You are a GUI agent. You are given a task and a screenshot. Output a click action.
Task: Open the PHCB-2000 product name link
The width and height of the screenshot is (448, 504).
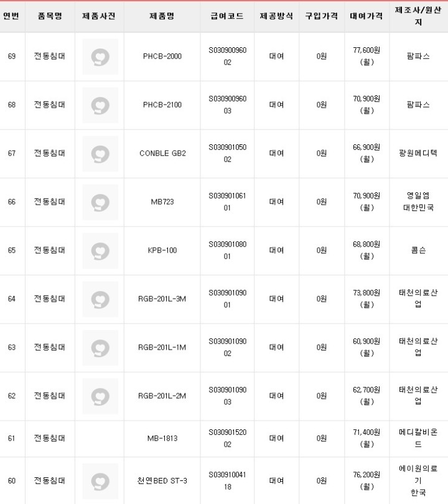coord(162,57)
